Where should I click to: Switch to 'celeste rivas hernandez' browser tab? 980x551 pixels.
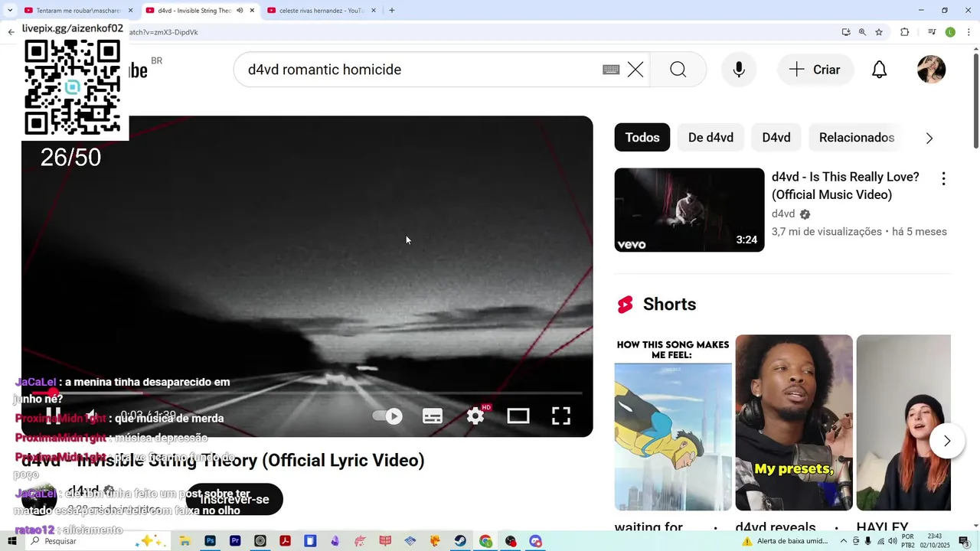[x=322, y=11]
